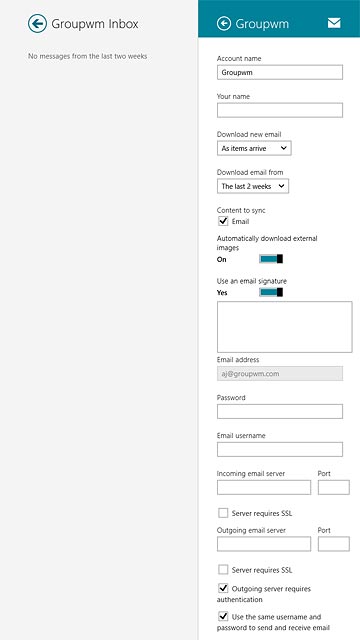The image size is (360, 640).
Task: Open the Download new email dropdown
Action: [254, 148]
